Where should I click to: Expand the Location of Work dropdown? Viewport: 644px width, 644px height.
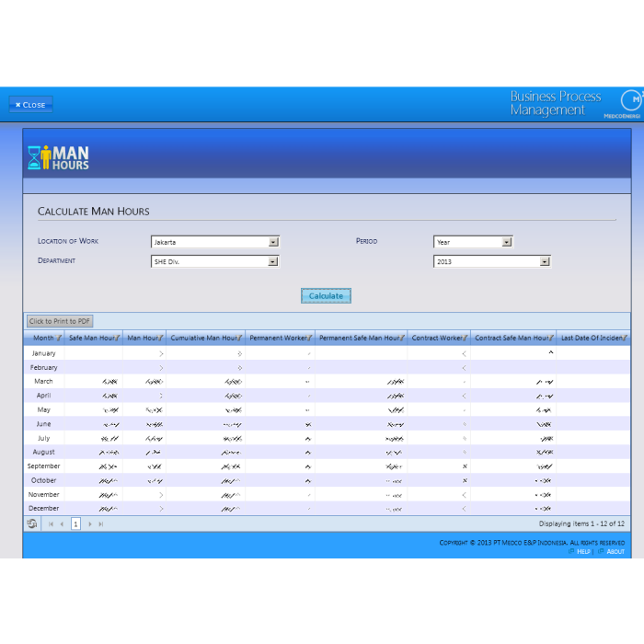273,242
